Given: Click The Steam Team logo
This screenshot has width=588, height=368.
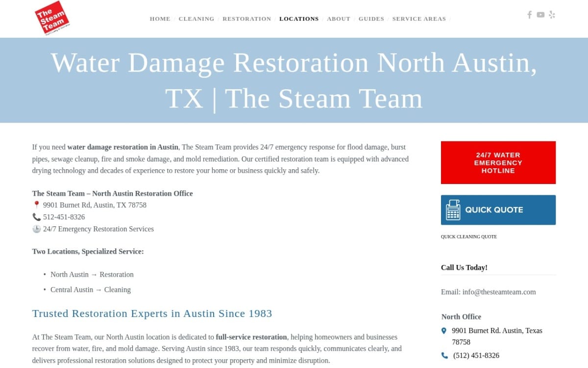Looking at the screenshot, I should click(x=52, y=18).
